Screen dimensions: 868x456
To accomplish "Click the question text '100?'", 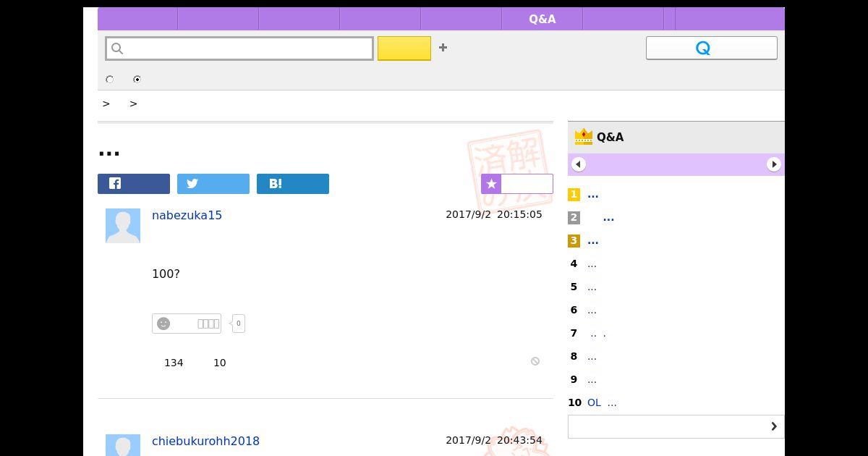I will click(x=166, y=274).
